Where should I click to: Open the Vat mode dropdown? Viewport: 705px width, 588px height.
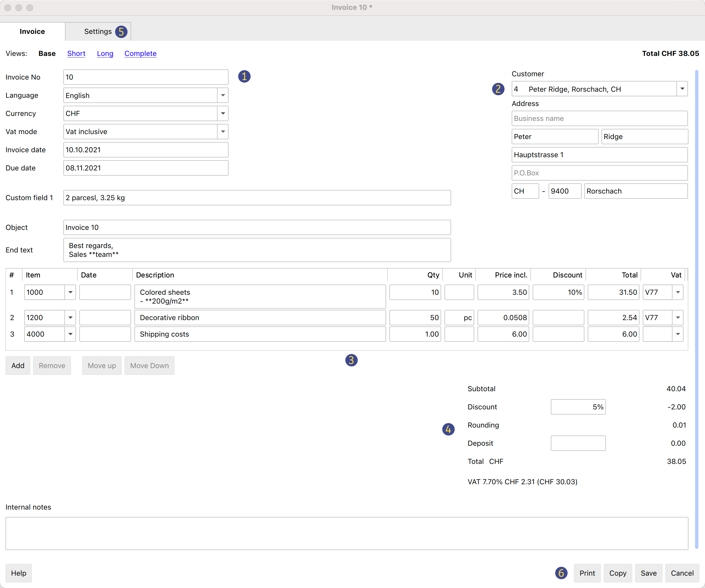point(223,132)
